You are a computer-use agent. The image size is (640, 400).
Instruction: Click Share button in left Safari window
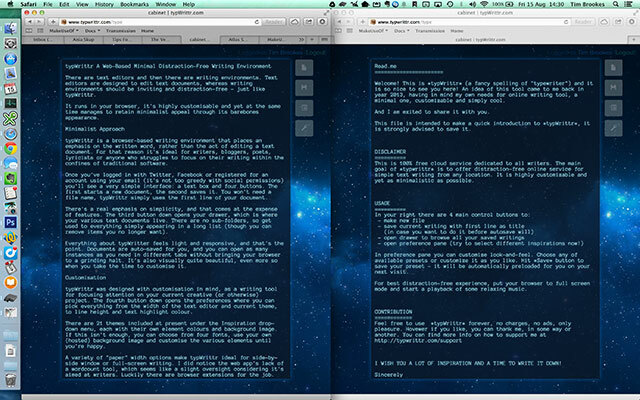[x=309, y=22]
